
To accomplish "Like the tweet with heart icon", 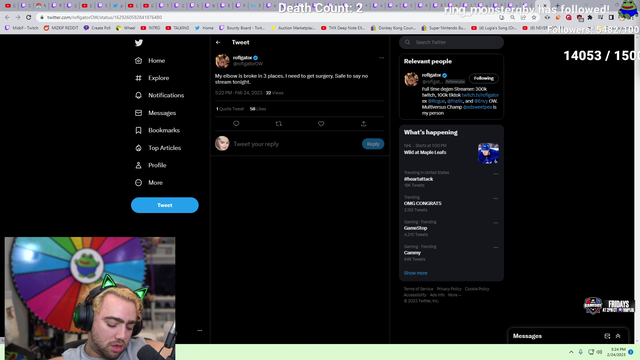I will pyautogui.click(x=321, y=123).
